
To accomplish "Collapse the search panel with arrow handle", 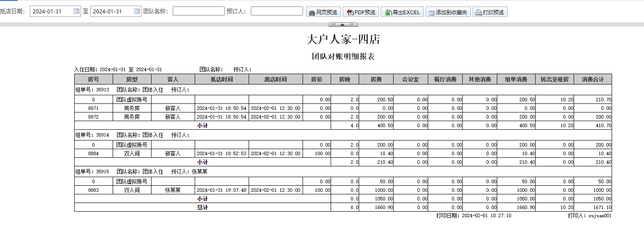I will coord(343,25).
